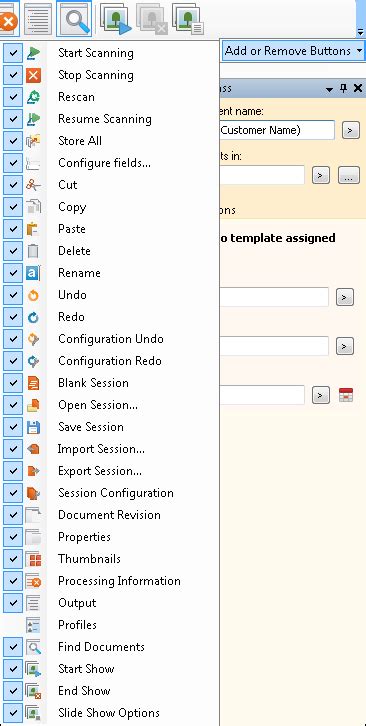366x726 pixels.
Task: Uncheck the Copy button checkbox
Action: point(13,207)
